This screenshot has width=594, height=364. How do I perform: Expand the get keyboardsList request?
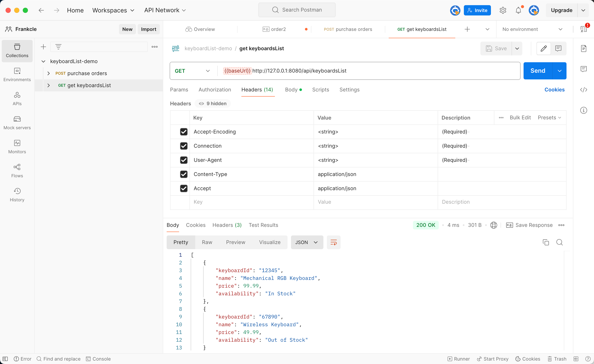coord(49,85)
